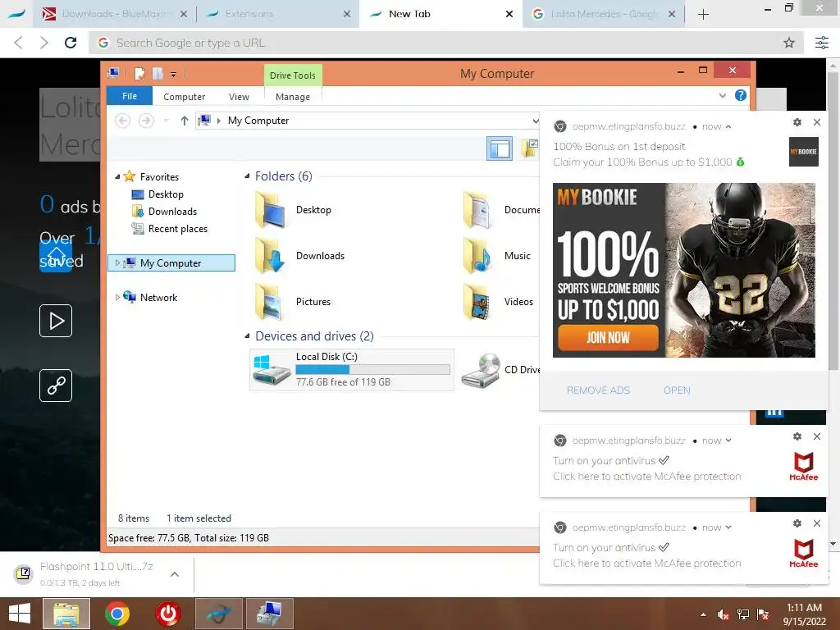840x630 pixels.
Task: Click the Properties icon in quick access toolbar
Action: 139,73
